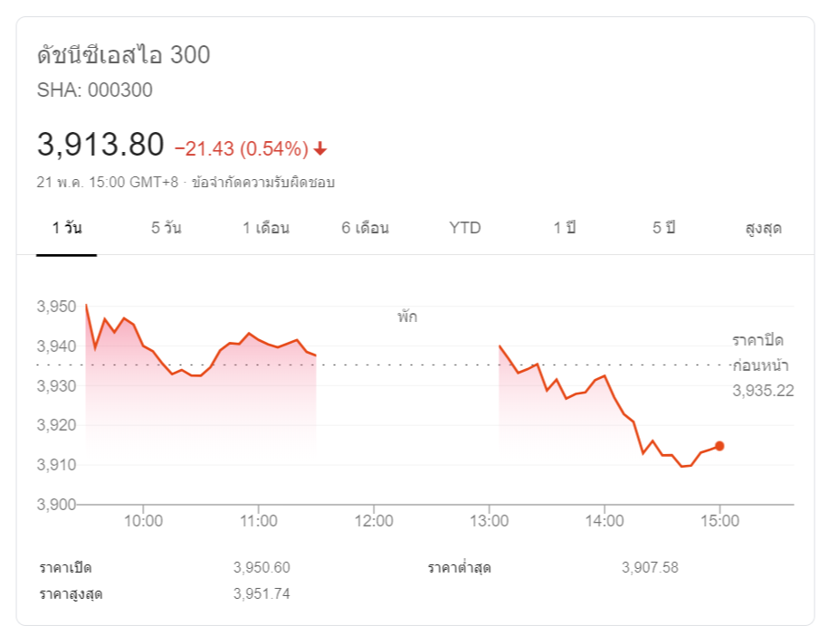Screen dimensions: 829x644
Task: Click the ราคาต่ำสุด value 3,907.58
Action: point(650,568)
